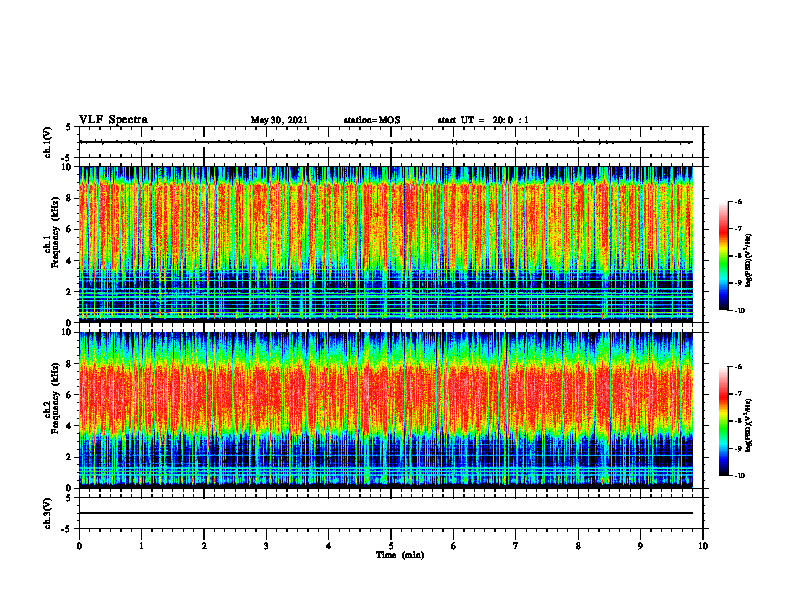Viewport: 792px width, 612px height.
Task: Click the ch.2 spectrogram panel
Action: pyautogui.click(x=386, y=410)
